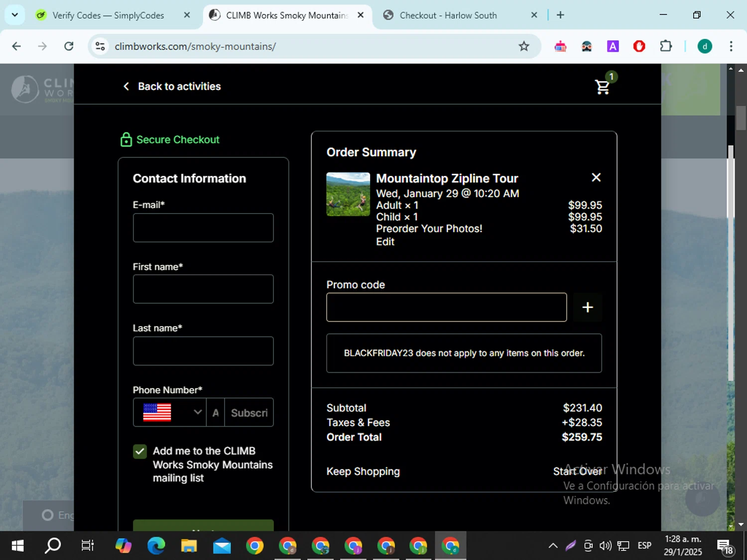Bookmark this page with the star icon
Image resolution: width=747 pixels, height=560 pixels.
(x=524, y=46)
